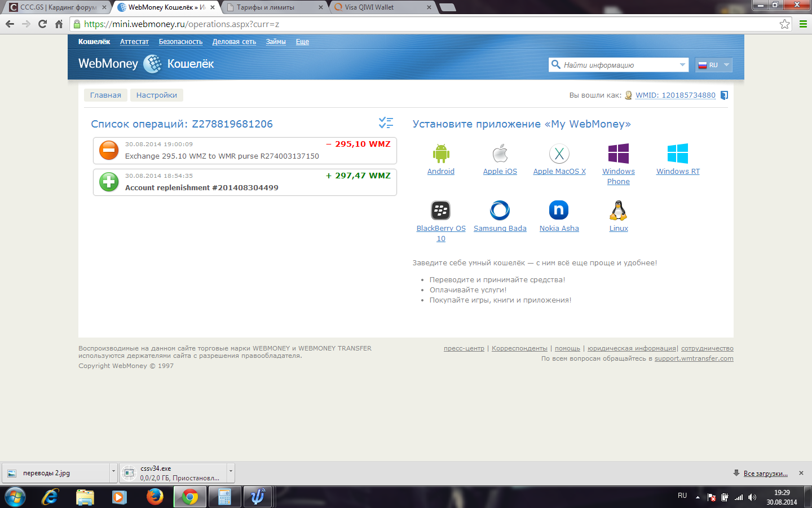Screen dimensions: 812x508
Task: Click the browser back arrow
Action: [x=10, y=24]
